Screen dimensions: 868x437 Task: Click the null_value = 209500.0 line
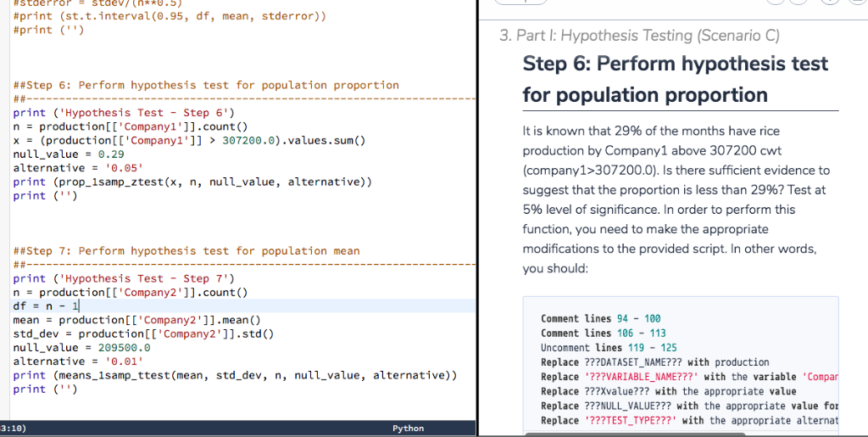(81, 348)
